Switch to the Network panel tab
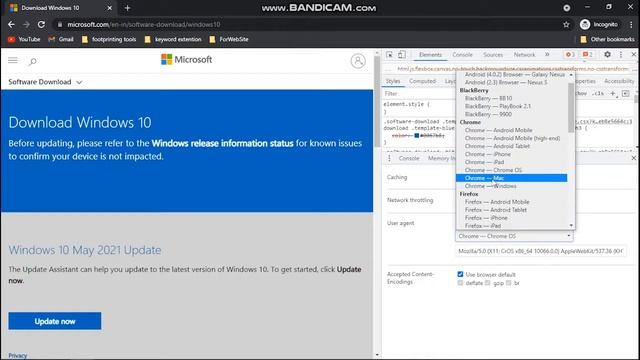Viewport: 640px width, 360px height. pyautogui.click(x=524, y=55)
